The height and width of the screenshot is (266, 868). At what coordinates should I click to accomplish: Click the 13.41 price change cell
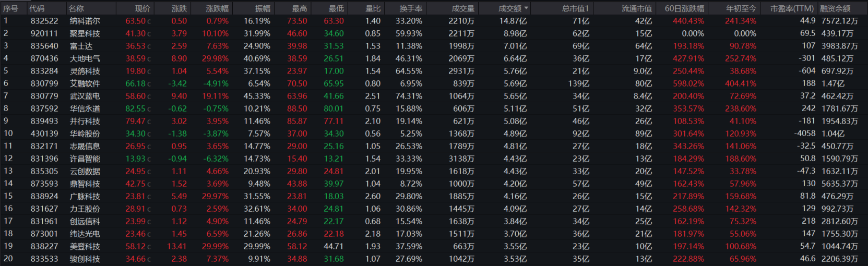tap(177, 246)
